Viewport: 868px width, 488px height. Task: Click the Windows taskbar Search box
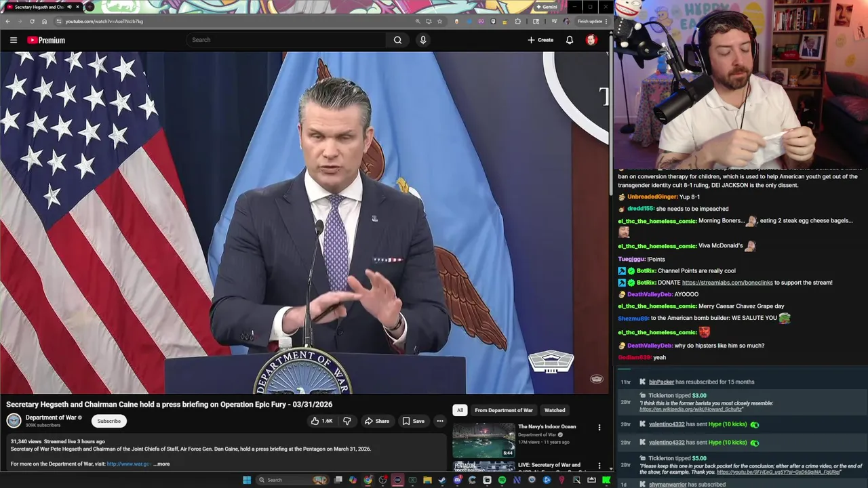[292, 480]
